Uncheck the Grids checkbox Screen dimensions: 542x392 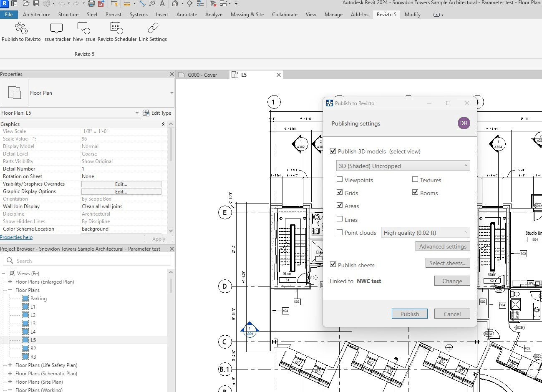pyautogui.click(x=340, y=192)
